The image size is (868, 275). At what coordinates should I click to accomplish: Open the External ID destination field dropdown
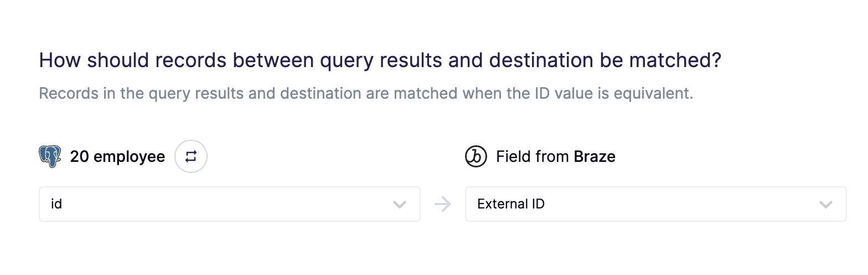[656, 204]
